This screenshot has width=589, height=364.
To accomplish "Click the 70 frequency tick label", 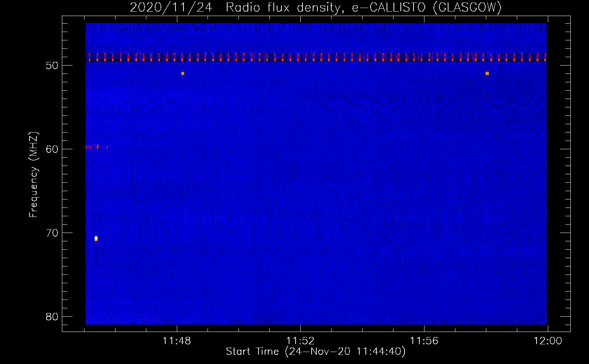I will tap(52, 233).
